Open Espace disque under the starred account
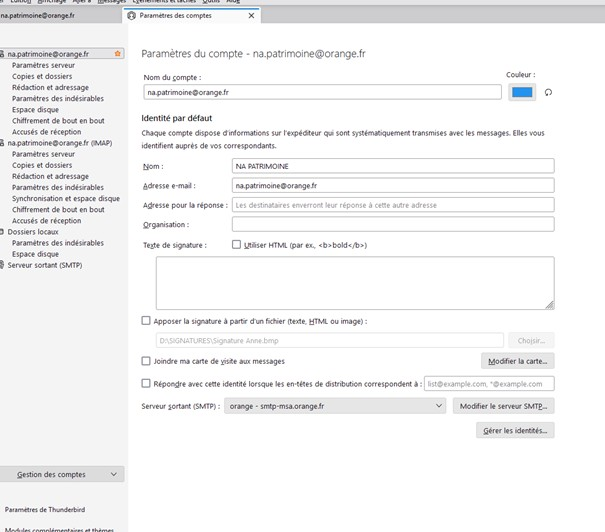Viewport: 605px width, 532px height. [35, 110]
